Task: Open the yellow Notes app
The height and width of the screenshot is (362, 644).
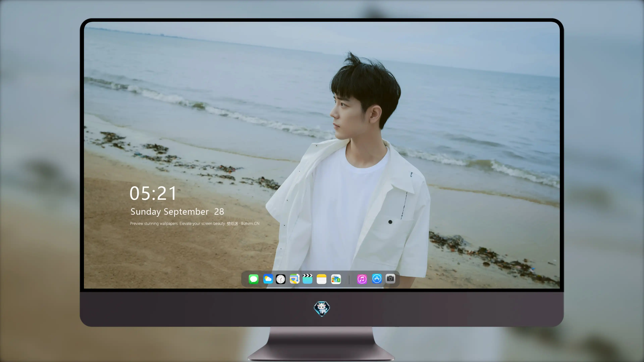Action: coord(321,279)
